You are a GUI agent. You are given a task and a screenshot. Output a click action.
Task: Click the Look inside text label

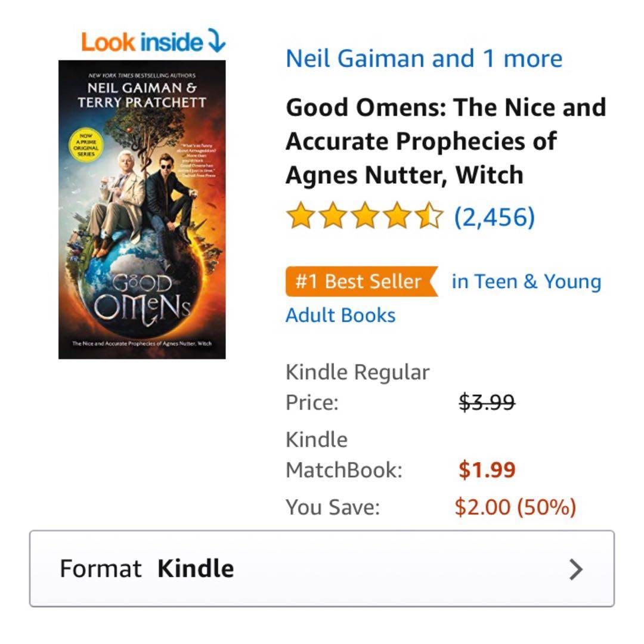142,42
